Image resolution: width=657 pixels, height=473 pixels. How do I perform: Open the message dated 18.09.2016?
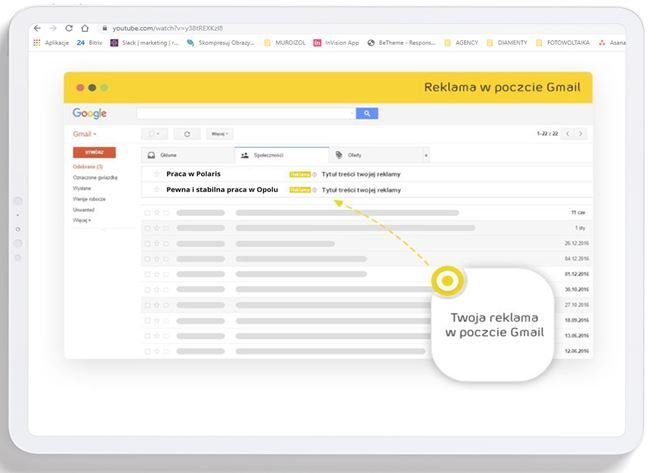pos(367,321)
